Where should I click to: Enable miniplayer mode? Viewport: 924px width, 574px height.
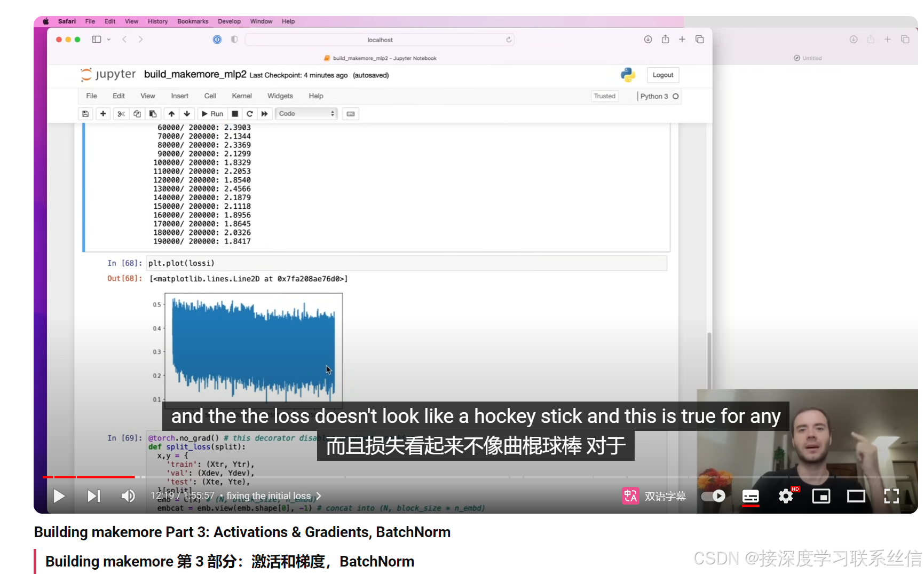click(821, 496)
